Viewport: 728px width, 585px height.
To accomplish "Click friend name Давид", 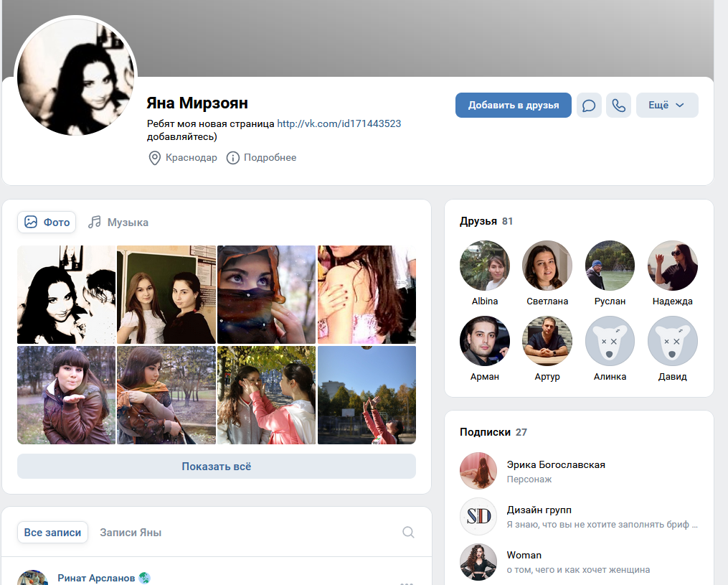I will (x=672, y=376).
